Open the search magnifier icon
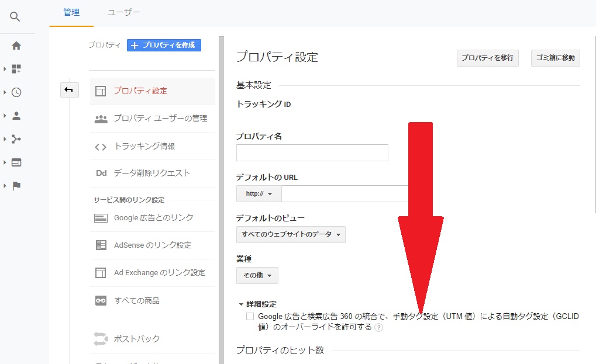This screenshot has height=364, width=596. (15, 17)
